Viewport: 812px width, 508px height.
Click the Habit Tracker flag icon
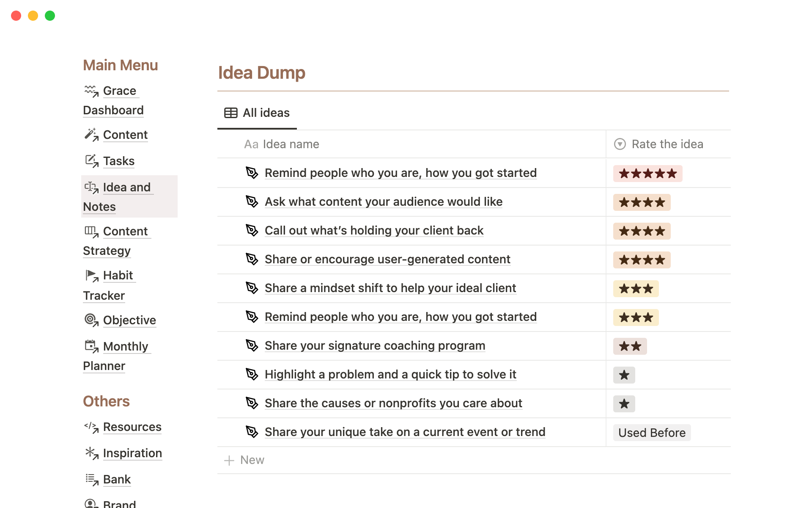(91, 276)
